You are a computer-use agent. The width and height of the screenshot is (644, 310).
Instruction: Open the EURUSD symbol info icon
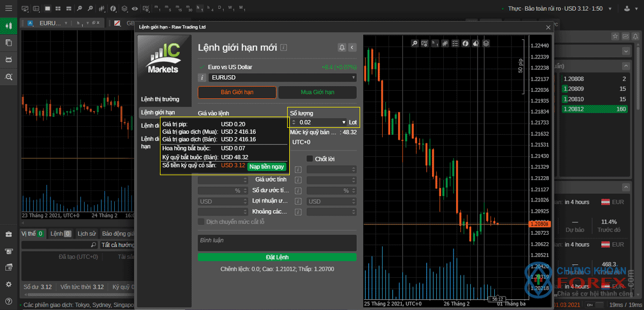coord(202,78)
